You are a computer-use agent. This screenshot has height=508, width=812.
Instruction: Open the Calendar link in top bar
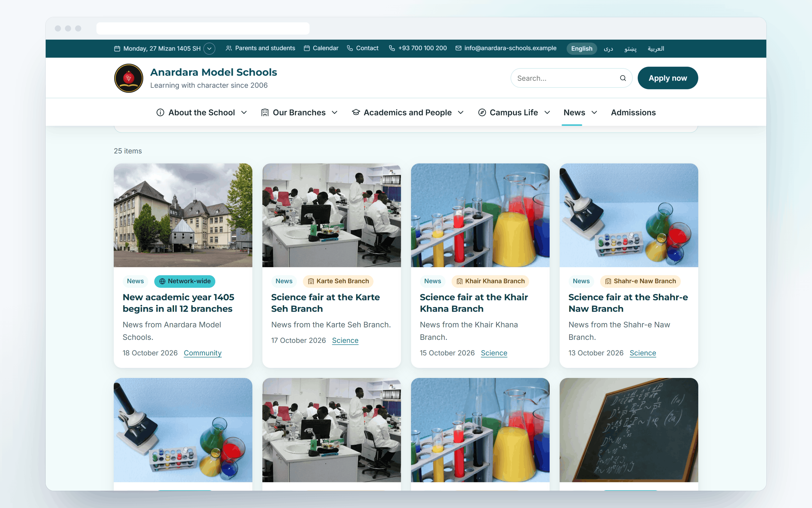point(321,48)
